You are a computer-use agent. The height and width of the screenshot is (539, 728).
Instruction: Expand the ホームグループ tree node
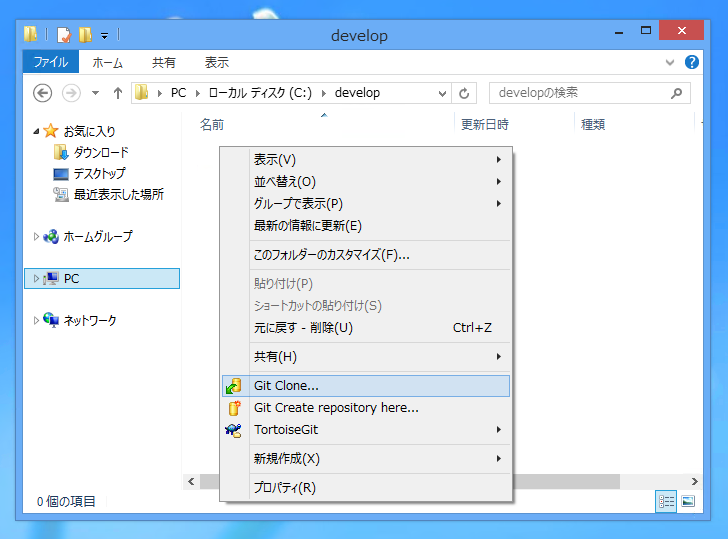36,237
